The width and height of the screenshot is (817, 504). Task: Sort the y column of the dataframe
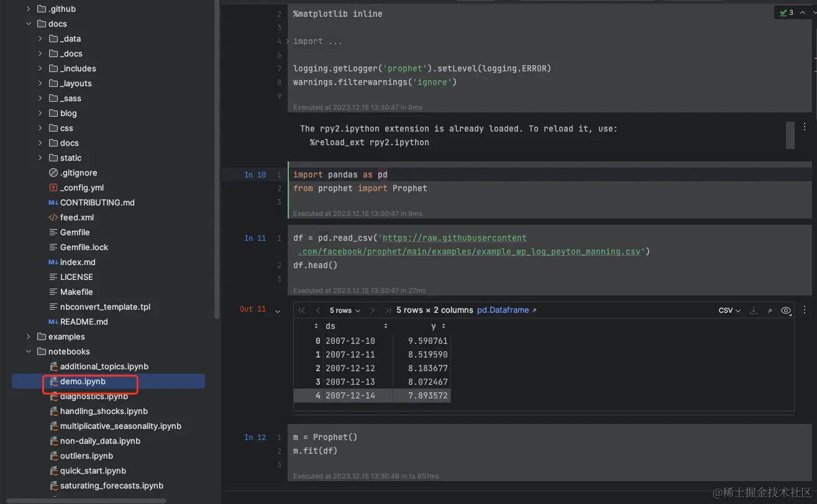tap(444, 326)
